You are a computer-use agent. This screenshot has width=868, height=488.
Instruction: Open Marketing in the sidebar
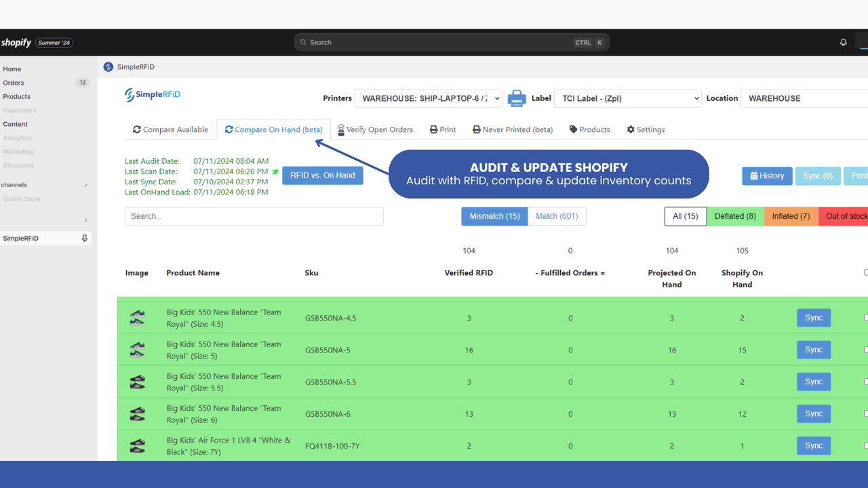click(18, 152)
